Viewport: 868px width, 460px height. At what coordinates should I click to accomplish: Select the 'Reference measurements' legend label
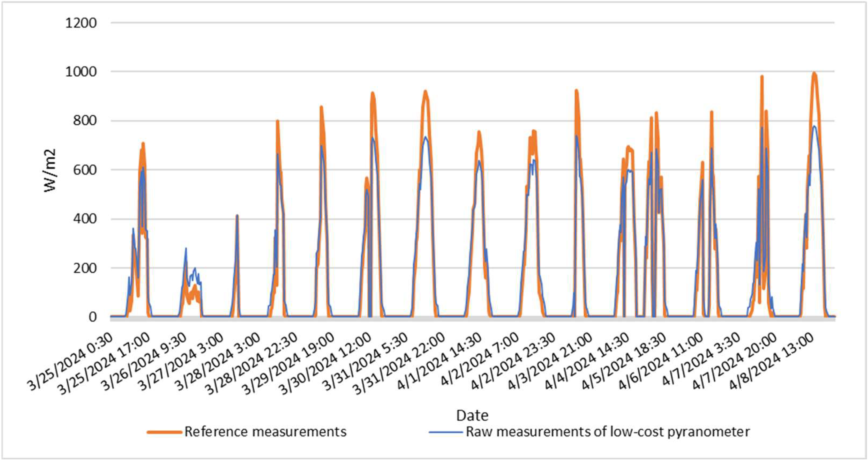tap(265, 432)
